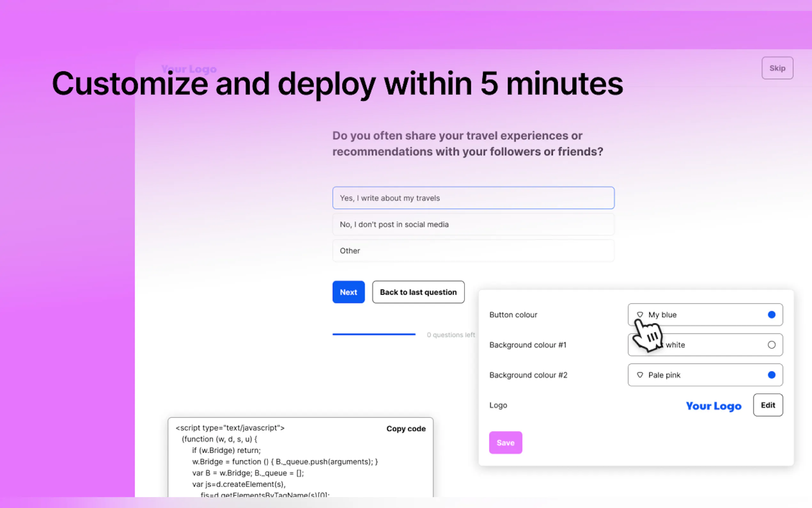Click Copy code in the snippet box
This screenshot has height=508, width=812.
coord(405,429)
